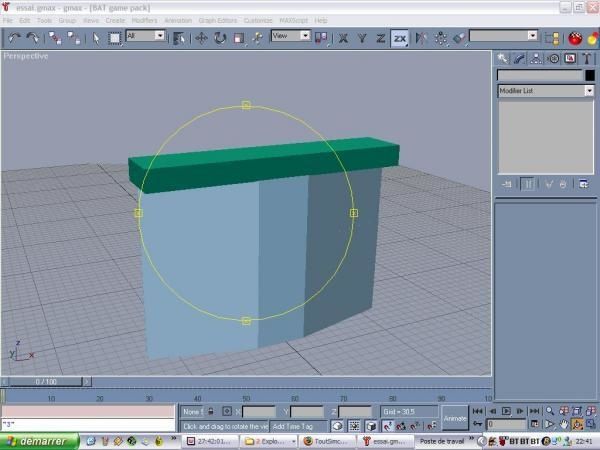Restrict transforms to the X axis
The width and height of the screenshot is (600, 450).
pyautogui.click(x=343, y=38)
